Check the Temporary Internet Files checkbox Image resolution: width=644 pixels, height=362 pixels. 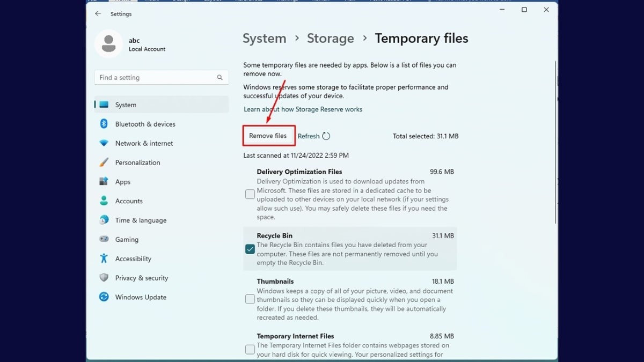tap(250, 350)
